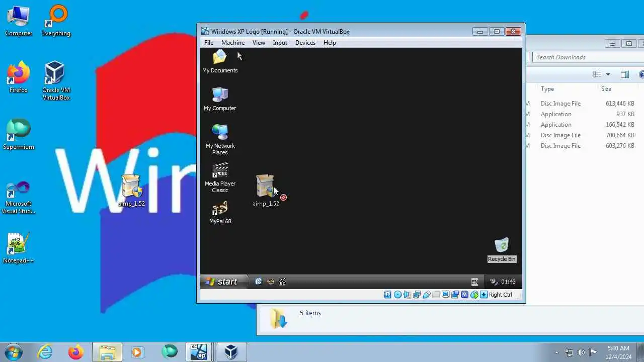Select Recycle Bin in XP guest desktop

(x=502, y=250)
